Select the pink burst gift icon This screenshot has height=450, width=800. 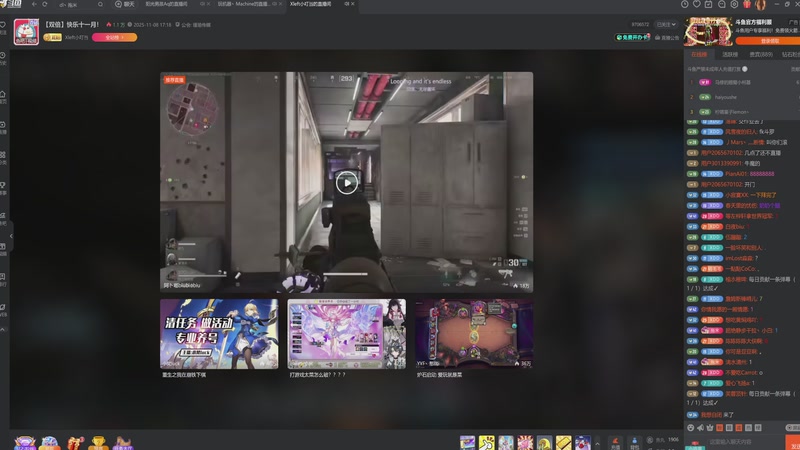point(525,442)
